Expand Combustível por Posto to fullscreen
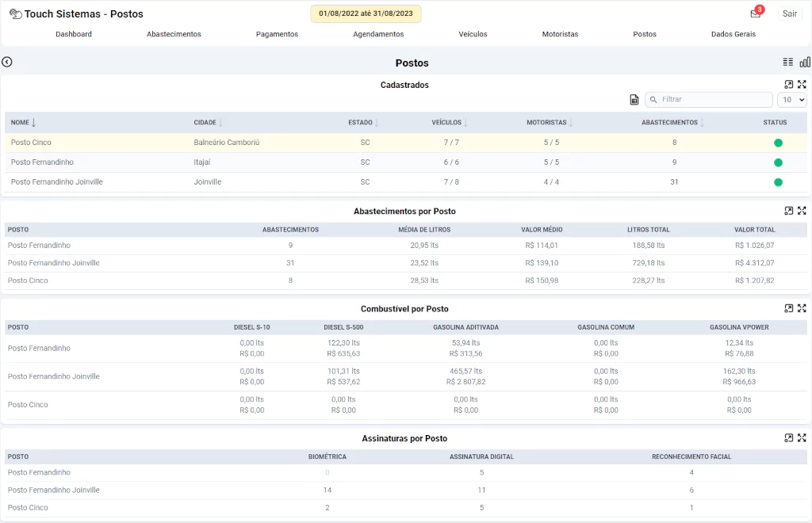Image resolution: width=812 pixels, height=523 pixels. click(802, 308)
